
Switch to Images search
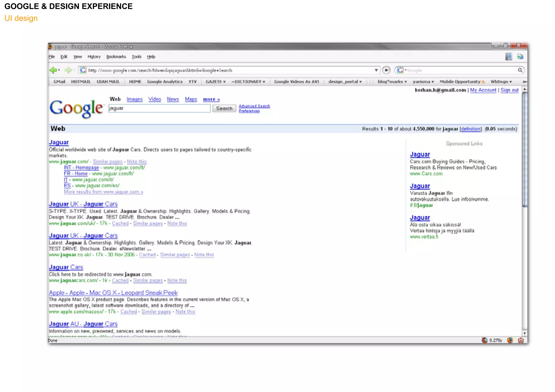point(134,99)
